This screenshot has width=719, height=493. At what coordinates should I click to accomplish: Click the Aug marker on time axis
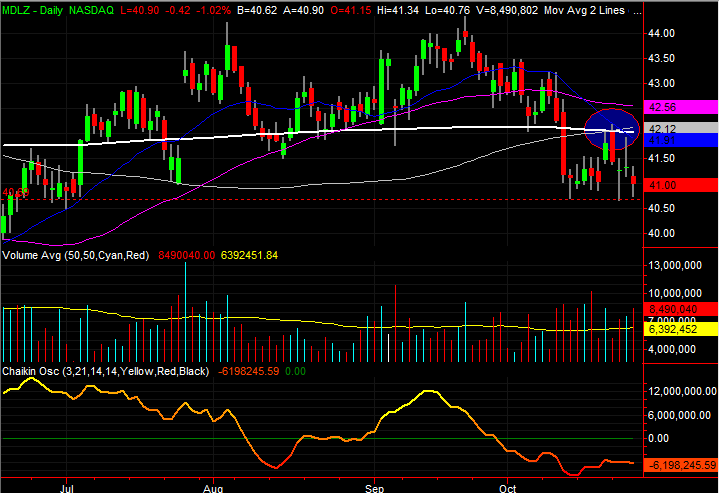[x=213, y=486]
